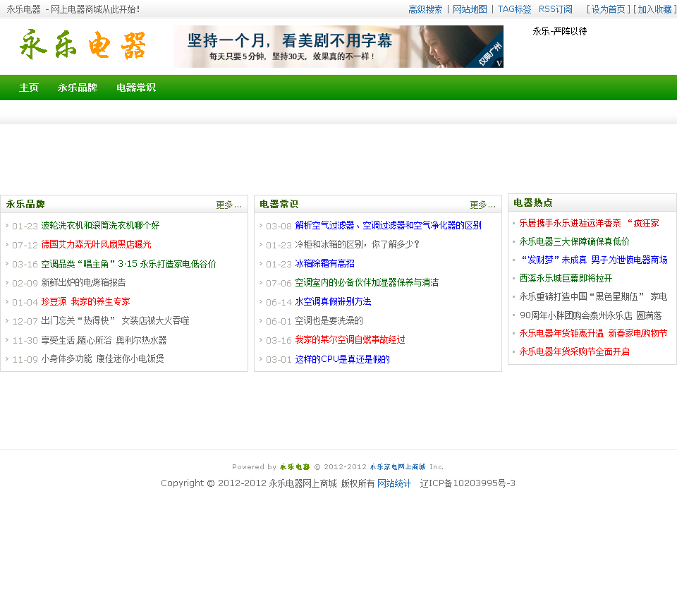Open hot item 西溪永乐城巨幕即将拉开
677x616 pixels.
pyautogui.click(x=566, y=278)
